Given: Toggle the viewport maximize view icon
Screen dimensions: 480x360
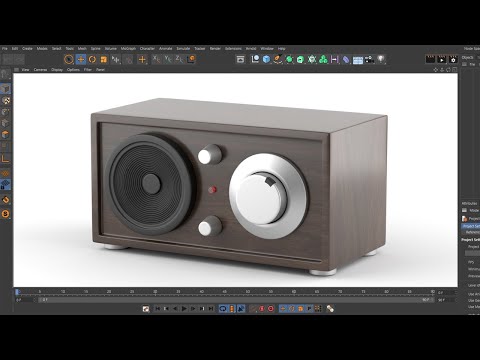Looking at the screenshot, I should [454, 70].
